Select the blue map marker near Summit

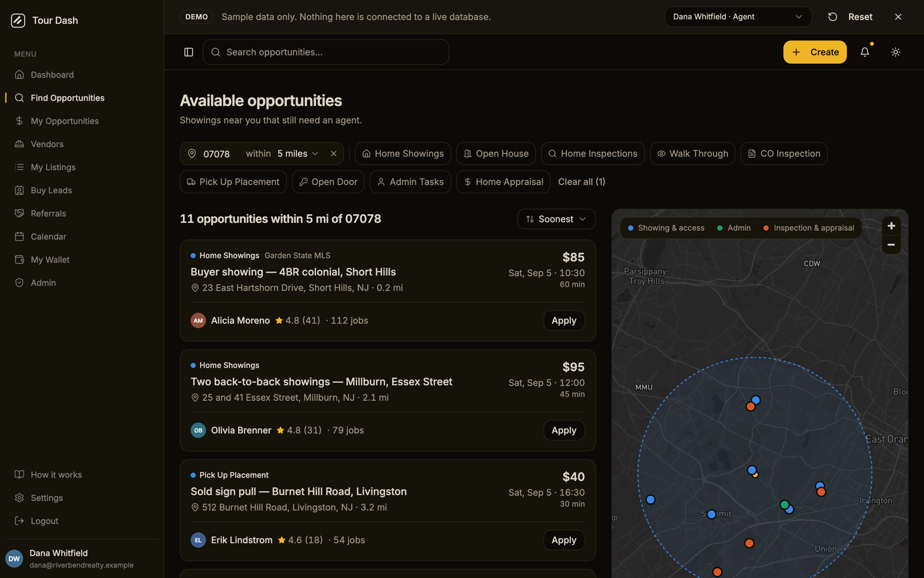pos(711,514)
